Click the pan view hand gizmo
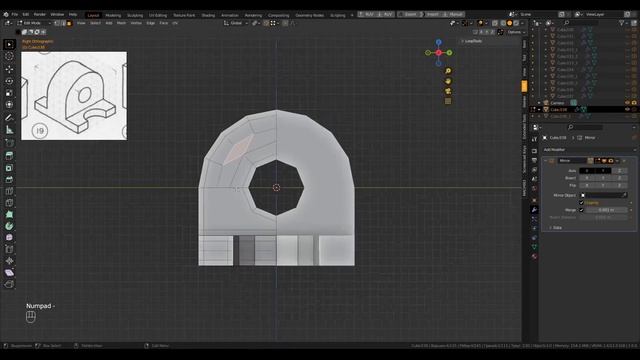This screenshot has width=640, height=360. [x=448, y=81]
